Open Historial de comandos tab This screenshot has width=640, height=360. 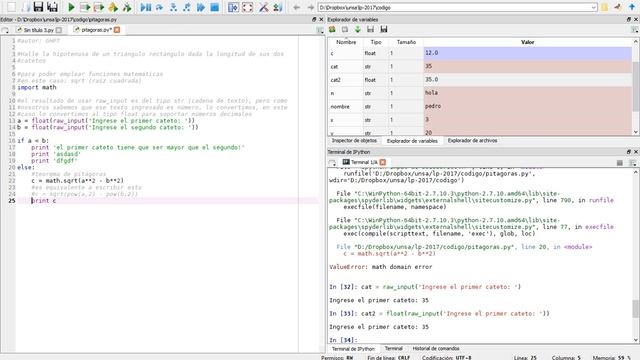[436, 349]
